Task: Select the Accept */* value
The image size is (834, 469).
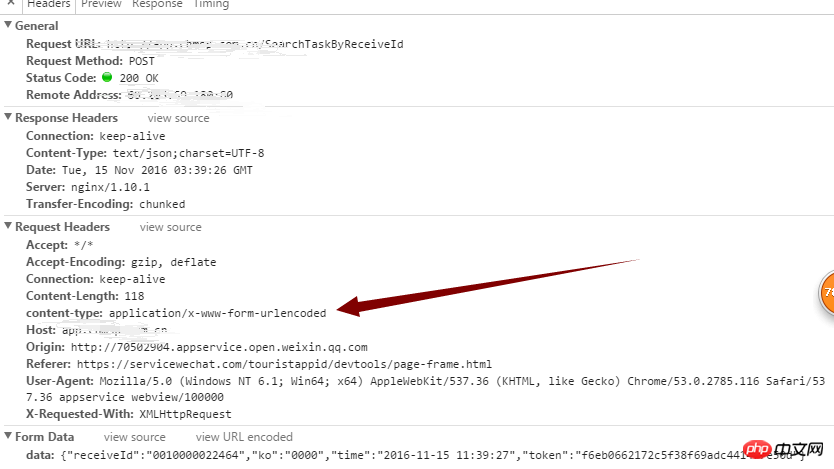Action: (x=84, y=245)
